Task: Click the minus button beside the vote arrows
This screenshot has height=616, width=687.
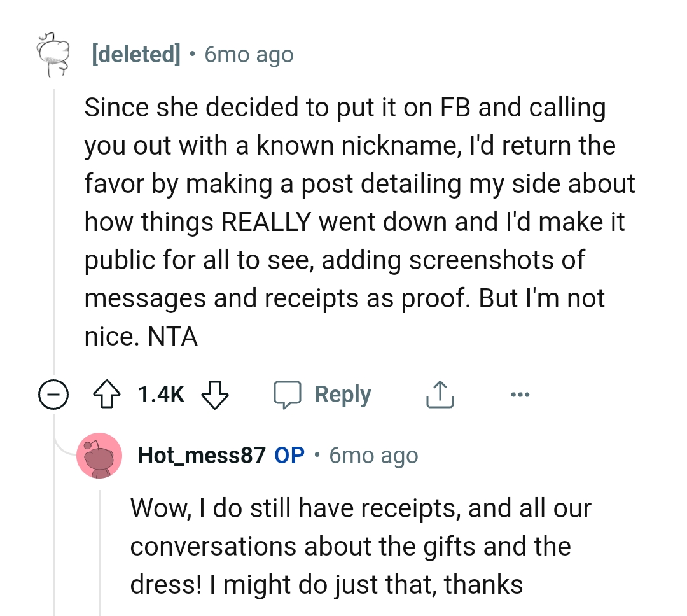Action: (55, 394)
